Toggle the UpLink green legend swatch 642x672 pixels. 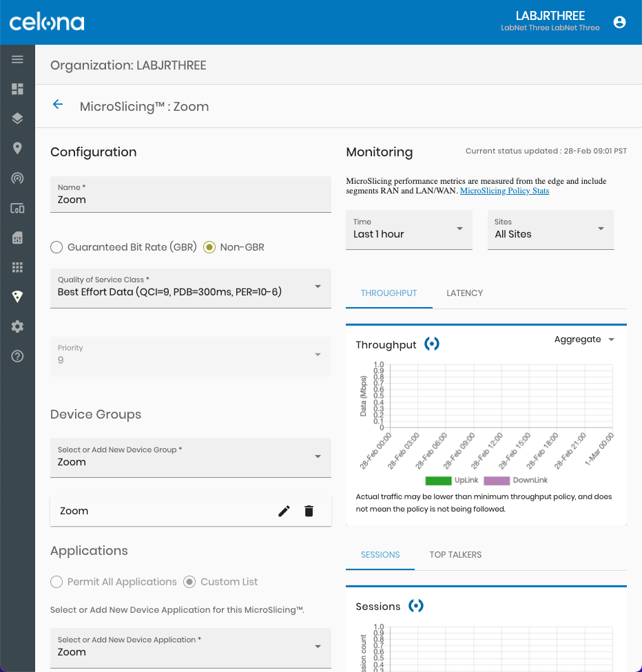[x=438, y=481]
